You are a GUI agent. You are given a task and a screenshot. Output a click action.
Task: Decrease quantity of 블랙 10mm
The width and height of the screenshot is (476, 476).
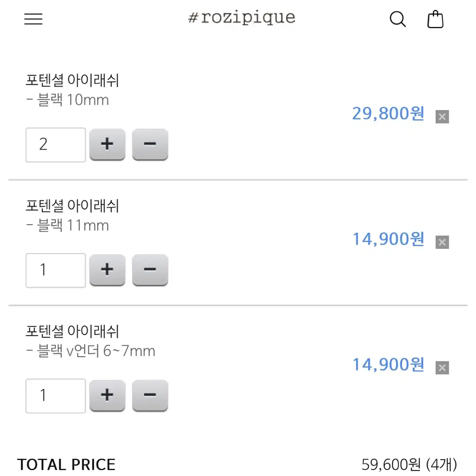[150, 144]
